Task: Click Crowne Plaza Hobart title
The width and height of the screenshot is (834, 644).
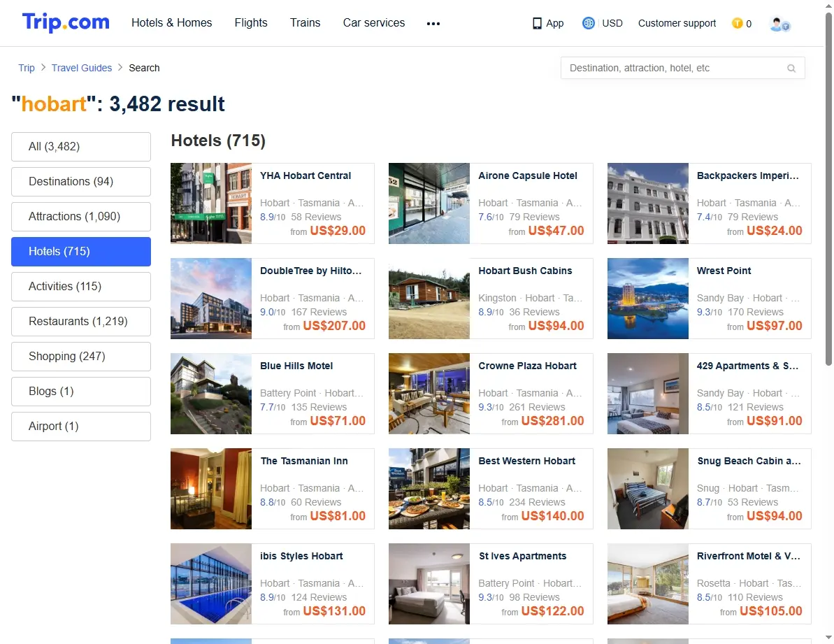Action: (527, 366)
